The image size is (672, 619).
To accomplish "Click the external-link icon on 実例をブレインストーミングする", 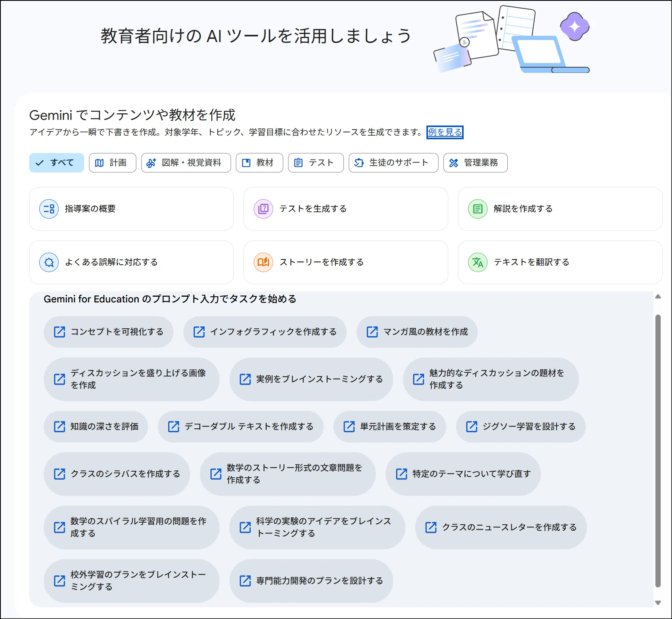I will click(245, 379).
